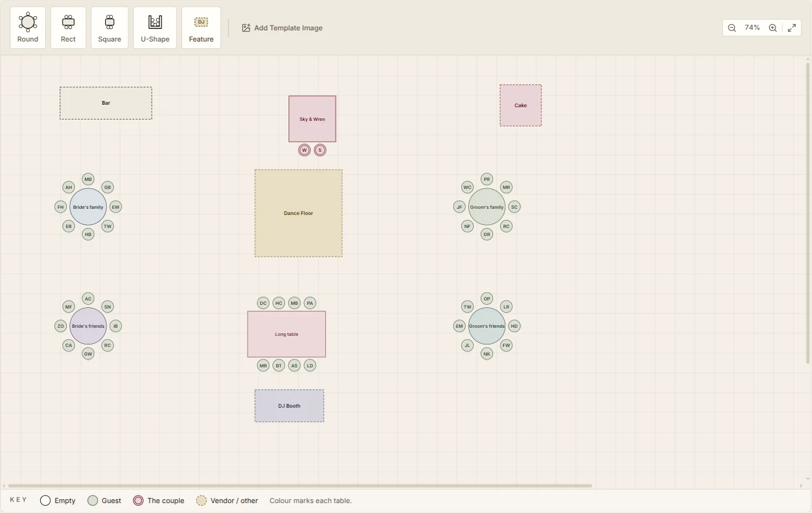Screen dimensions: 812x513
Task: Select the Sky & Wren table
Action: (312, 119)
